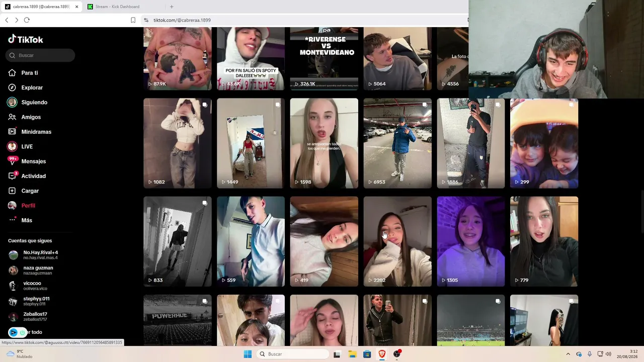
Task: Open the weather widget showing 9°C Nublado
Action: click(20, 354)
